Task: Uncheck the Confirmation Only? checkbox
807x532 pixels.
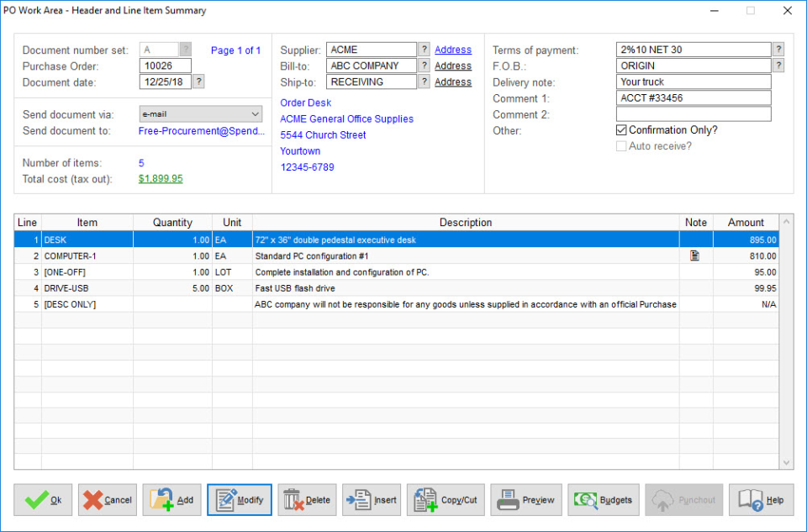Action: click(x=620, y=130)
